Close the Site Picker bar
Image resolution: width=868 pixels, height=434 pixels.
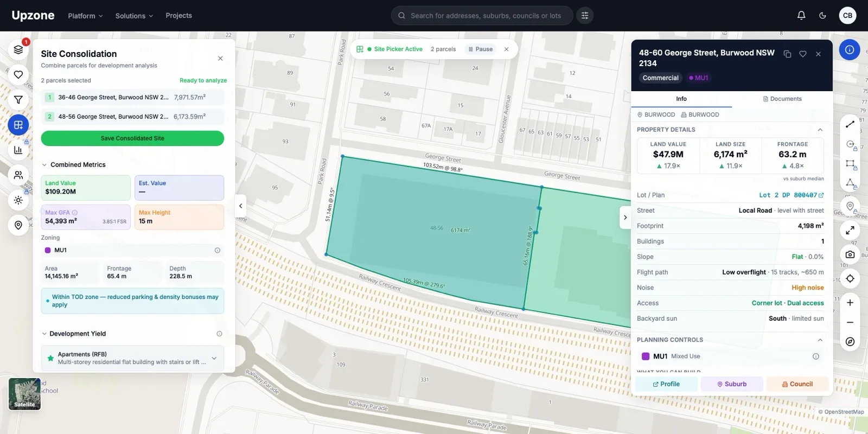[507, 49]
